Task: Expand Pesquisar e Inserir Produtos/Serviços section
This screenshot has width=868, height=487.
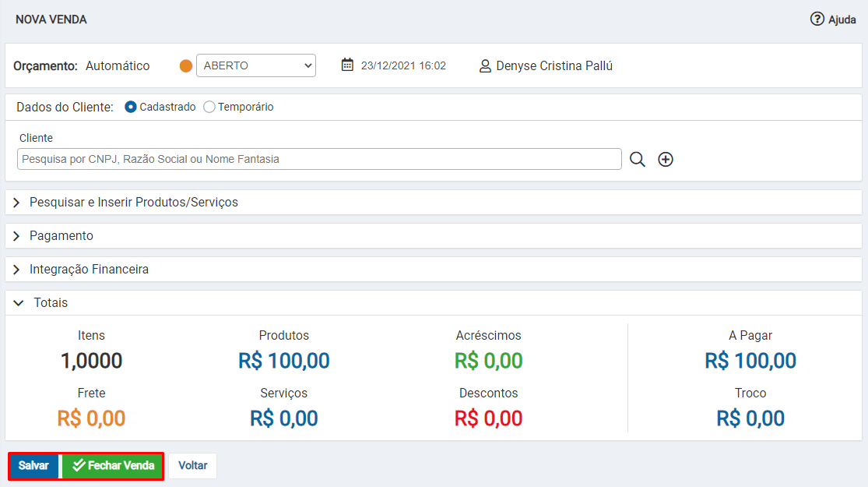Action: [x=434, y=203]
